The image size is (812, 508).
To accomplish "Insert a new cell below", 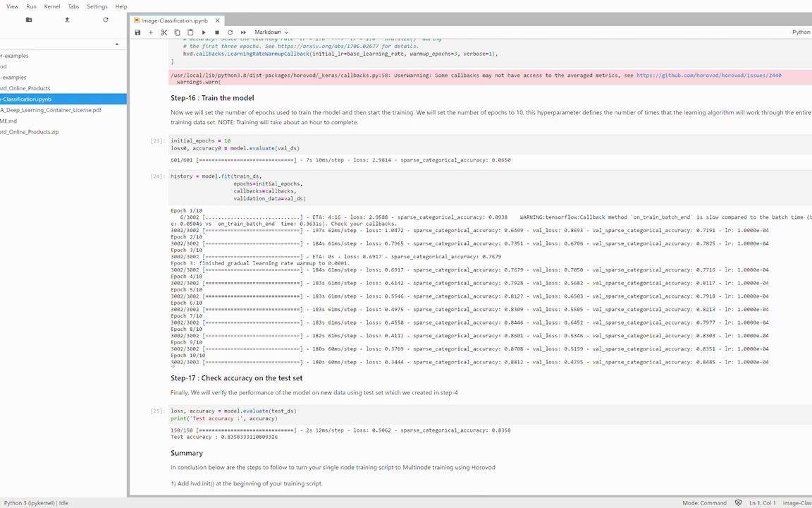I will [x=150, y=32].
